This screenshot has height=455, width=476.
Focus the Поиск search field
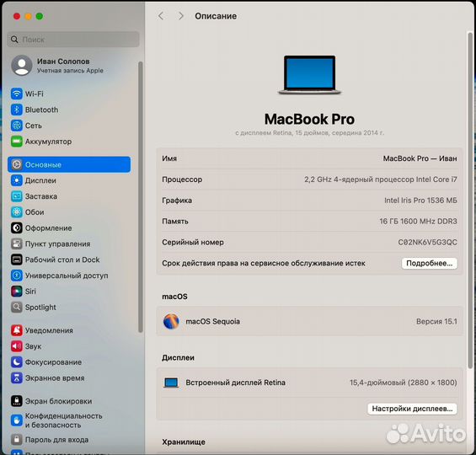click(x=73, y=40)
